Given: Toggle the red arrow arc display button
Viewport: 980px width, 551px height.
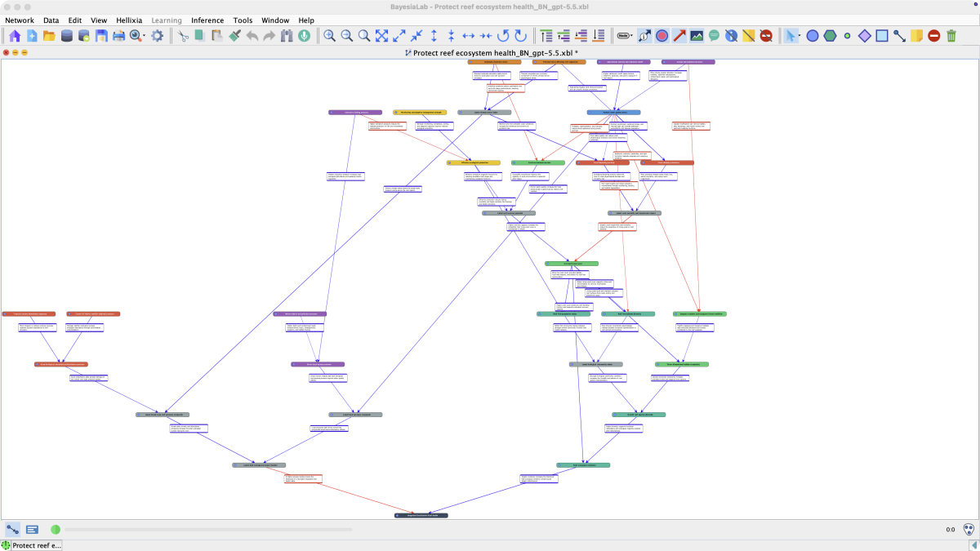Looking at the screenshot, I should (679, 36).
